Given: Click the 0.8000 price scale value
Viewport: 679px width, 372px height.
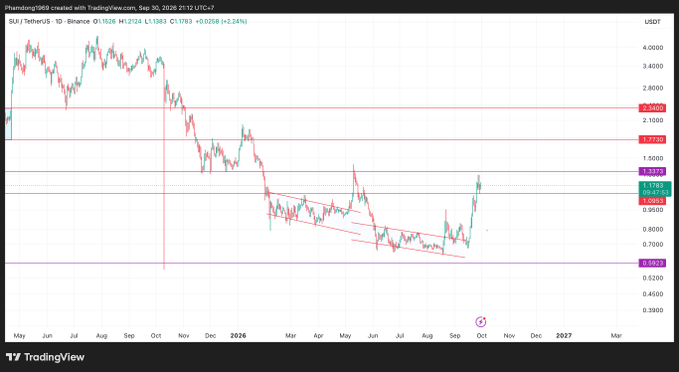Looking at the screenshot, I should coord(653,229).
